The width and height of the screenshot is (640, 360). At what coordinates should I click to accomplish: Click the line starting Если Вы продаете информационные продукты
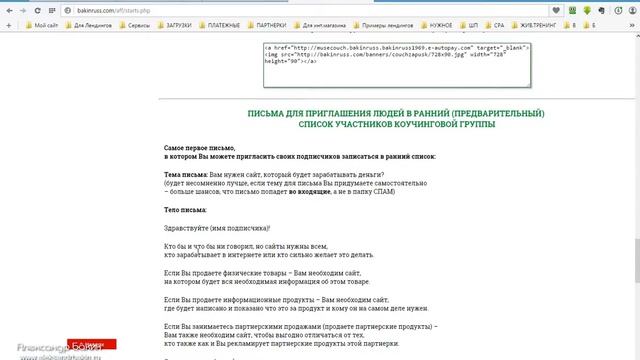(276, 300)
